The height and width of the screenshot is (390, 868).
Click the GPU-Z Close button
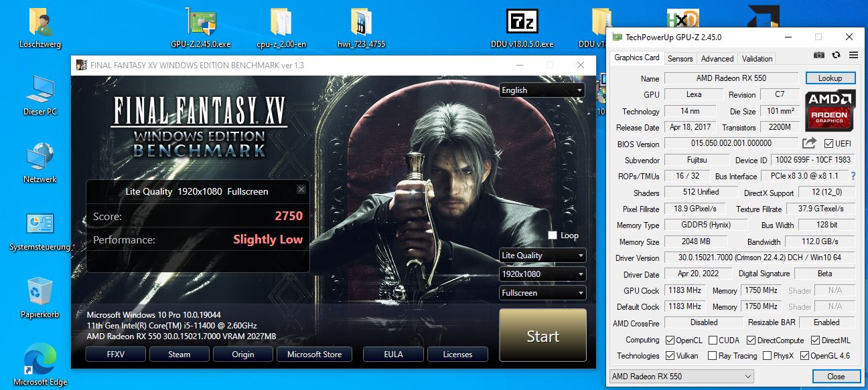pyautogui.click(x=836, y=377)
